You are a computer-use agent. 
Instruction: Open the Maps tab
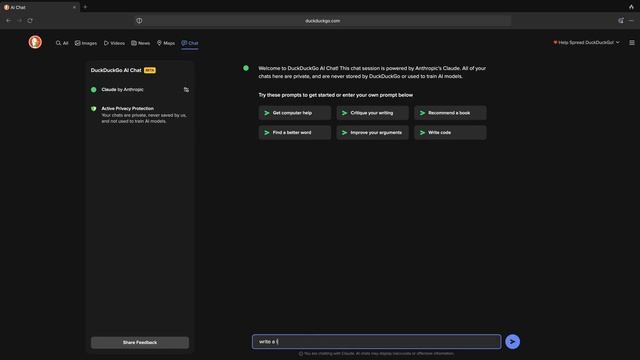point(166,43)
